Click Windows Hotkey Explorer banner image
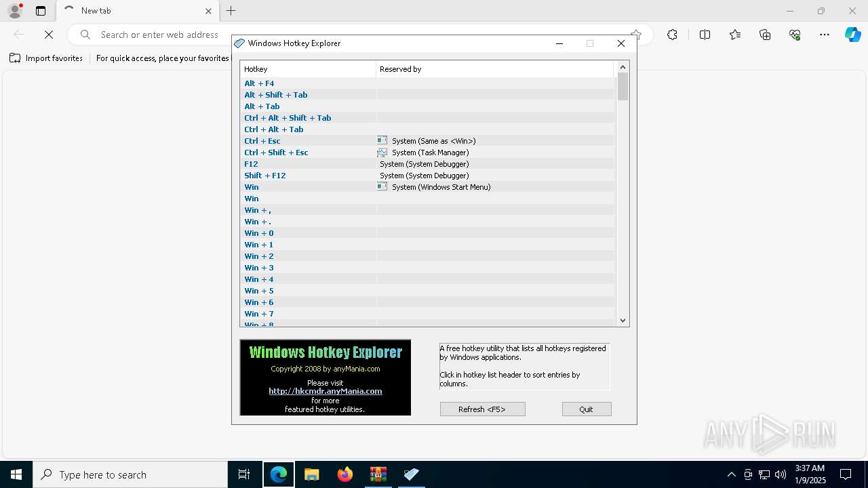The height and width of the screenshot is (488, 868). (325, 378)
